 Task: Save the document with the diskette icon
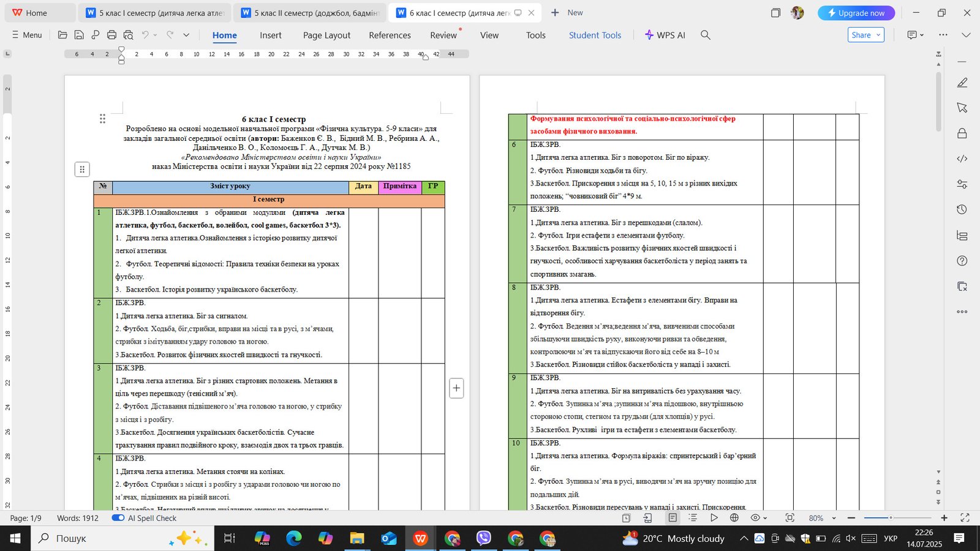tap(79, 35)
